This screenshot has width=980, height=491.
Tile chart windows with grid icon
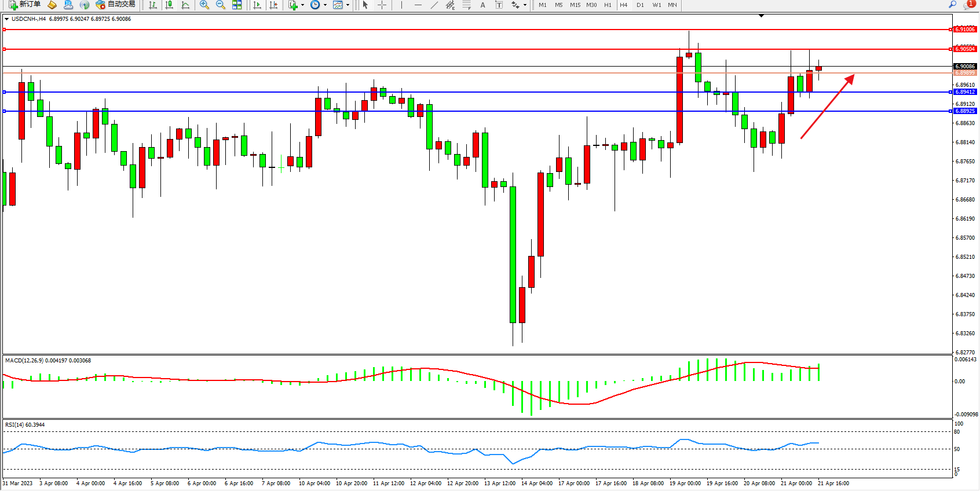[x=237, y=5]
